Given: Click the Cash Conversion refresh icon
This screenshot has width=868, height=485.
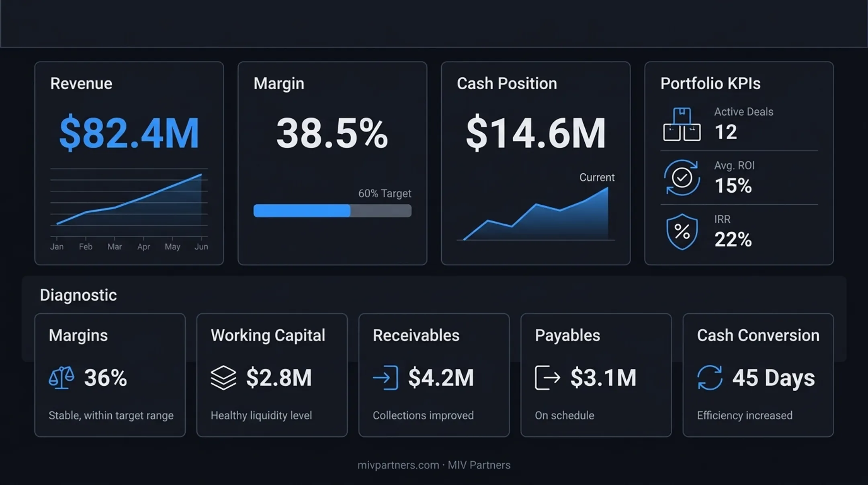Looking at the screenshot, I should click(x=710, y=378).
